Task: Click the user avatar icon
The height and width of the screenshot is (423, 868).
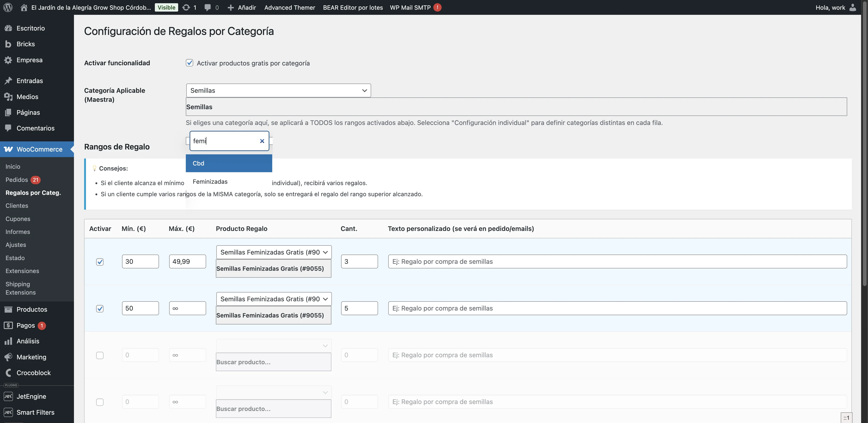Action: [x=853, y=7]
